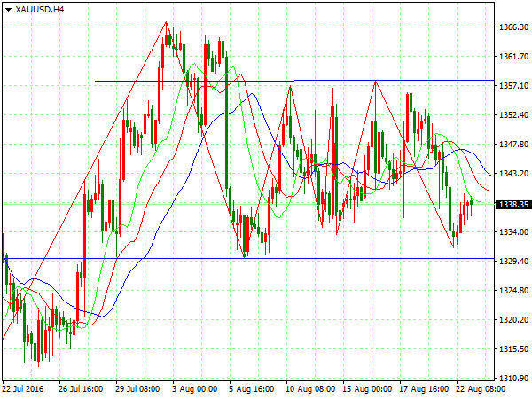
Task: Click the 22 Jul 2016 date label
Action: coord(23,389)
